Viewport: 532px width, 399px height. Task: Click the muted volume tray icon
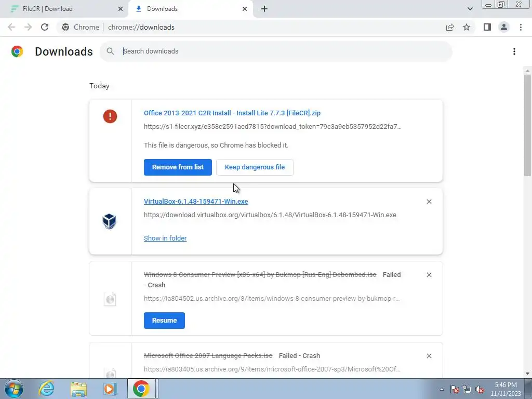coord(480,389)
